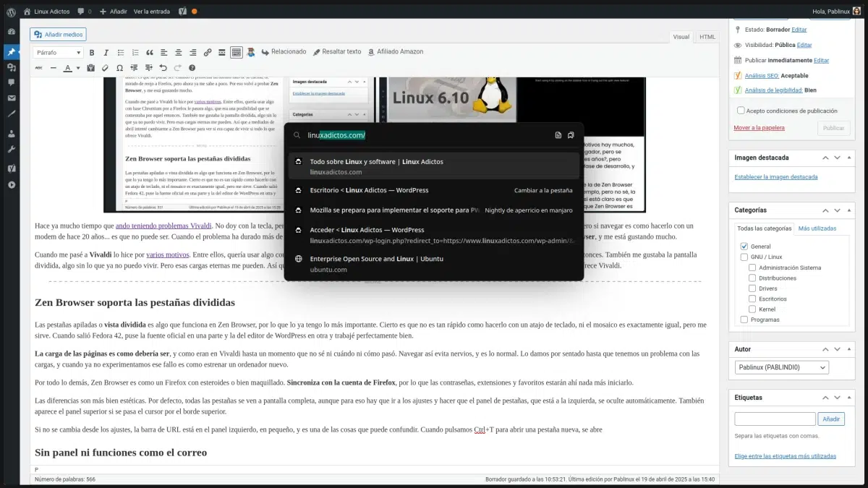Switch to the Visual editor tab

pos(681,37)
